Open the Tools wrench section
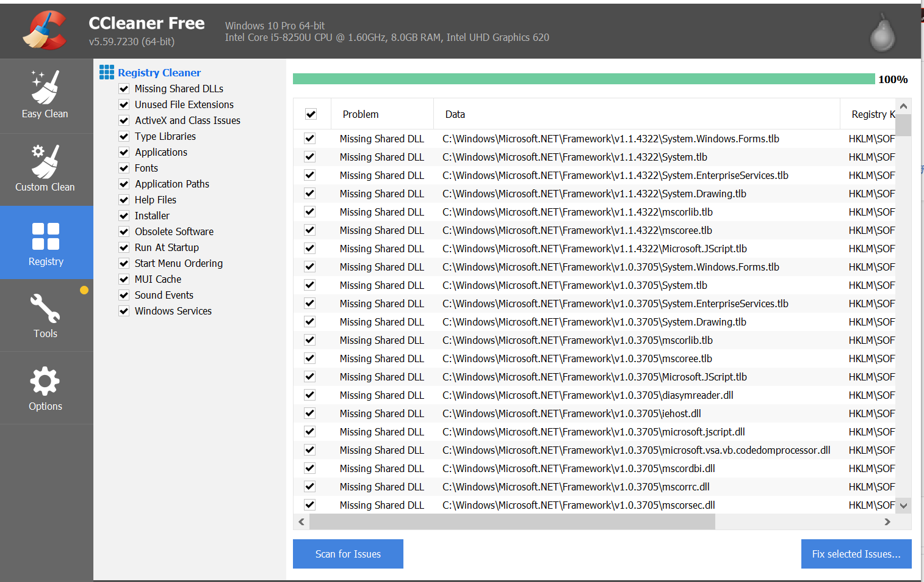 [x=46, y=315]
